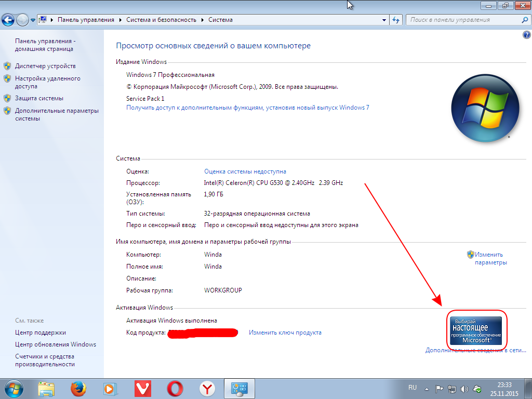Screen dimensions: 532x399
Task: Click the shield icon beside Диспетчер устройств
Action: 7,66
